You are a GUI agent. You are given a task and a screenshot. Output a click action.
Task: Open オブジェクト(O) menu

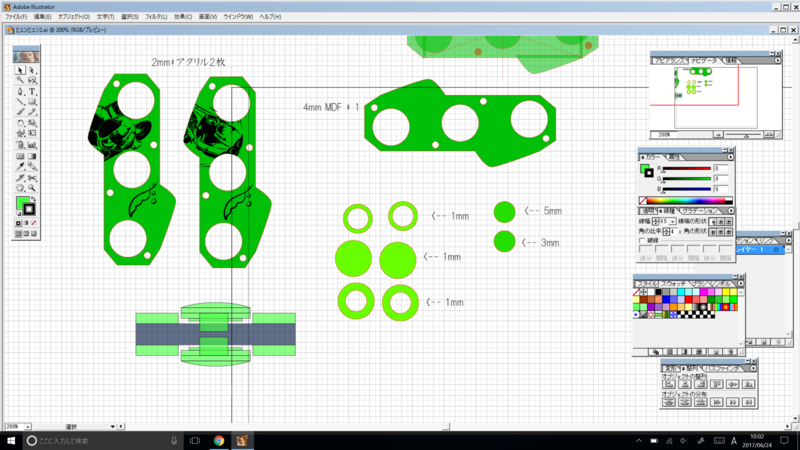pyautogui.click(x=73, y=17)
